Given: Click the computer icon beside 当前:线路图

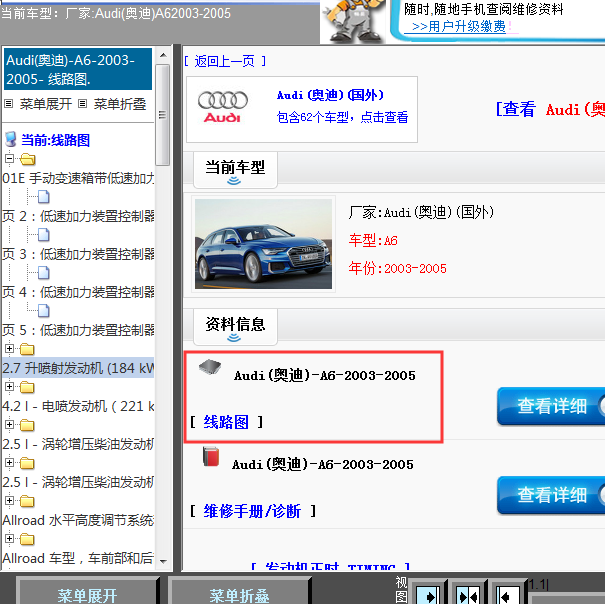Looking at the screenshot, I should coord(11,139).
